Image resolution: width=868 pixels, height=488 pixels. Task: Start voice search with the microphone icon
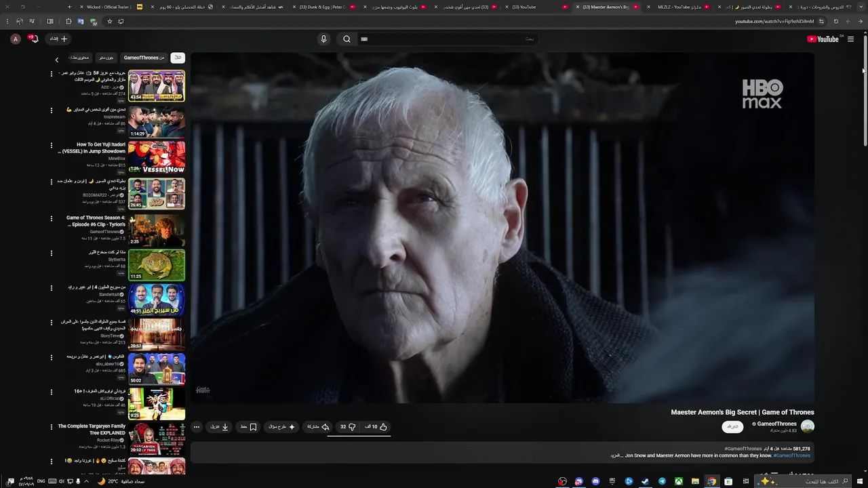tap(323, 39)
